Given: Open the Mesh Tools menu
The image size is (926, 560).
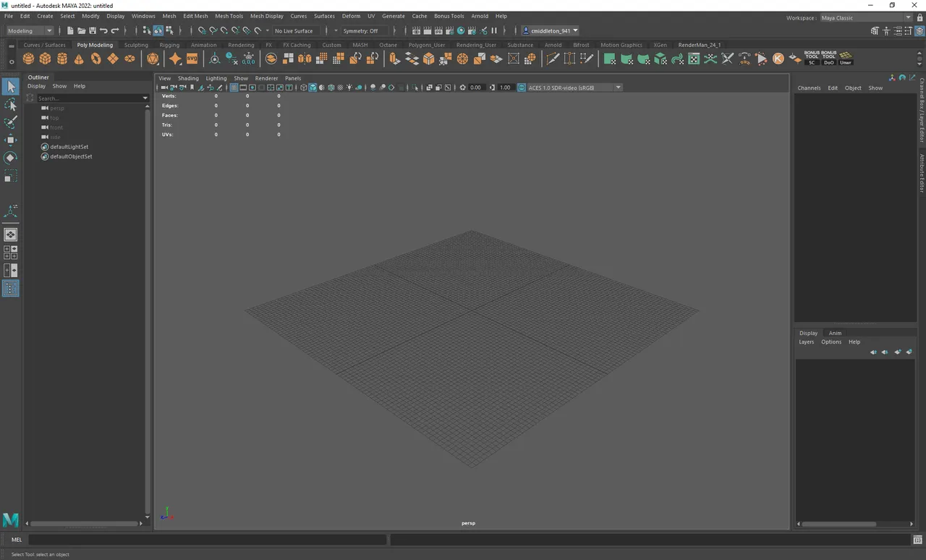Looking at the screenshot, I should [229, 16].
